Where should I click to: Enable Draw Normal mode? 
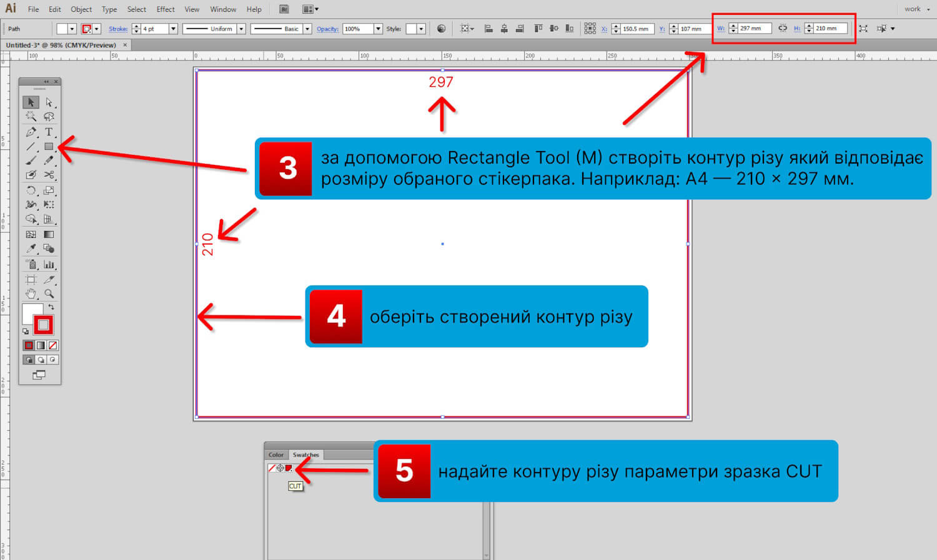[29, 360]
